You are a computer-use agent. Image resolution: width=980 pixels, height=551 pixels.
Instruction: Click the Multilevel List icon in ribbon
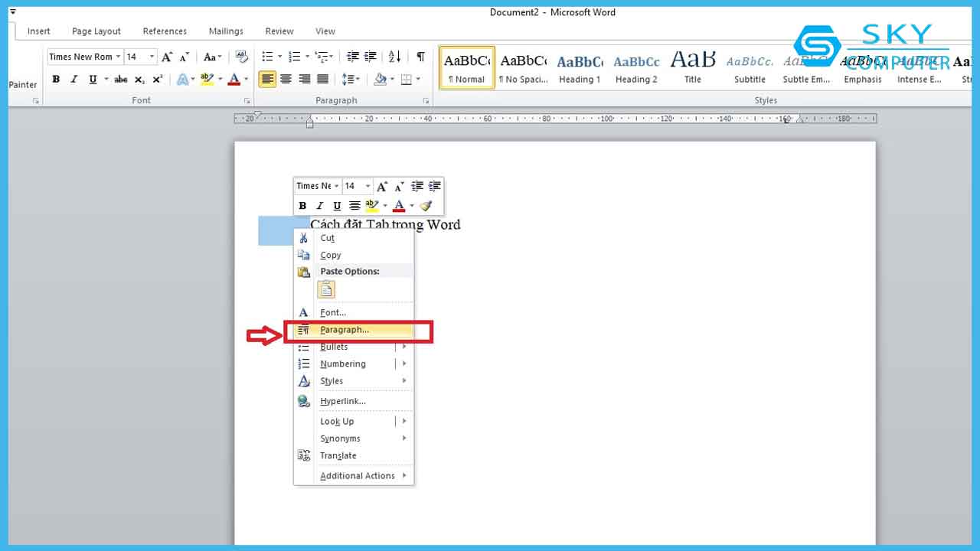point(322,57)
